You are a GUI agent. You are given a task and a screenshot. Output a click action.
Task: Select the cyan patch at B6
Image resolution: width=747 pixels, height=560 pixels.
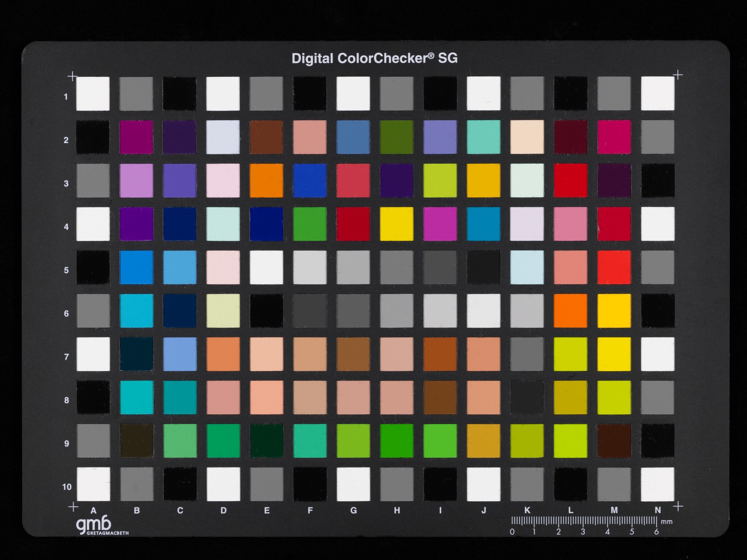point(136,311)
